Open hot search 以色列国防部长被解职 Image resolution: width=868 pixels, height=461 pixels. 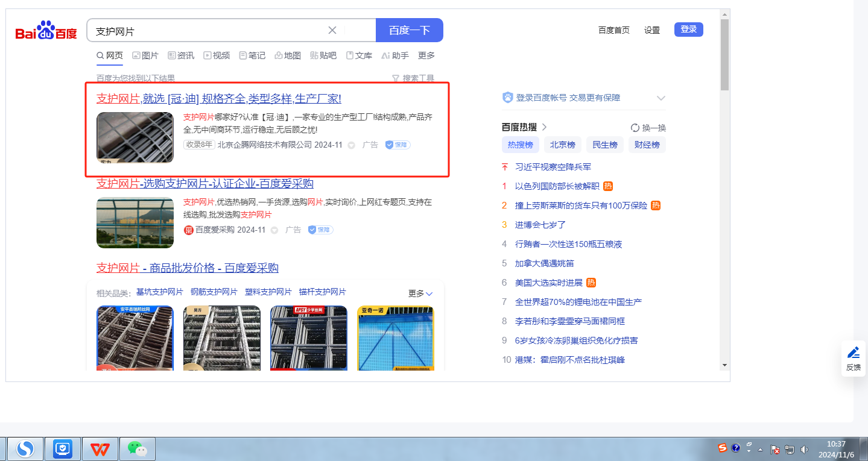[x=557, y=186]
